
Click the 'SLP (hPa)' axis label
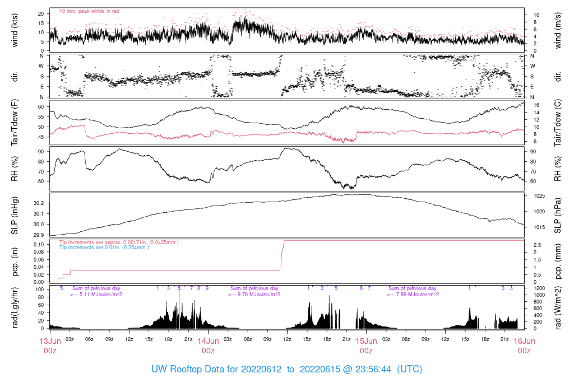[x=558, y=216]
